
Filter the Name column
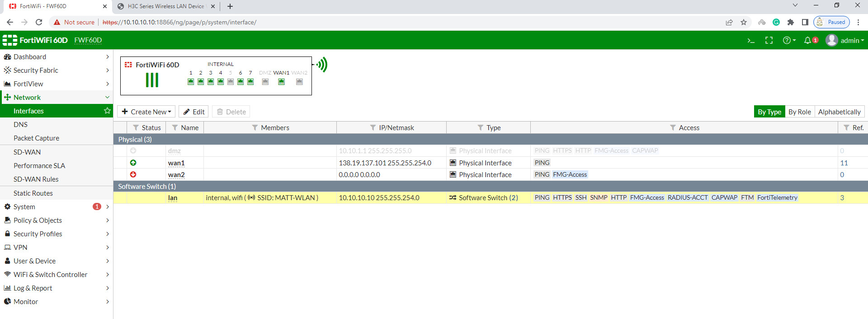pos(175,128)
